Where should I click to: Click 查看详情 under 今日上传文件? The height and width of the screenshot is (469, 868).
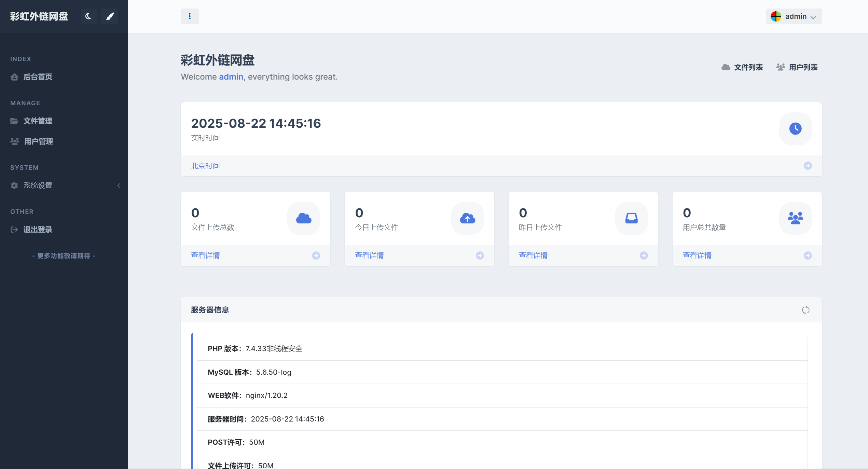(x=369, y=256)
